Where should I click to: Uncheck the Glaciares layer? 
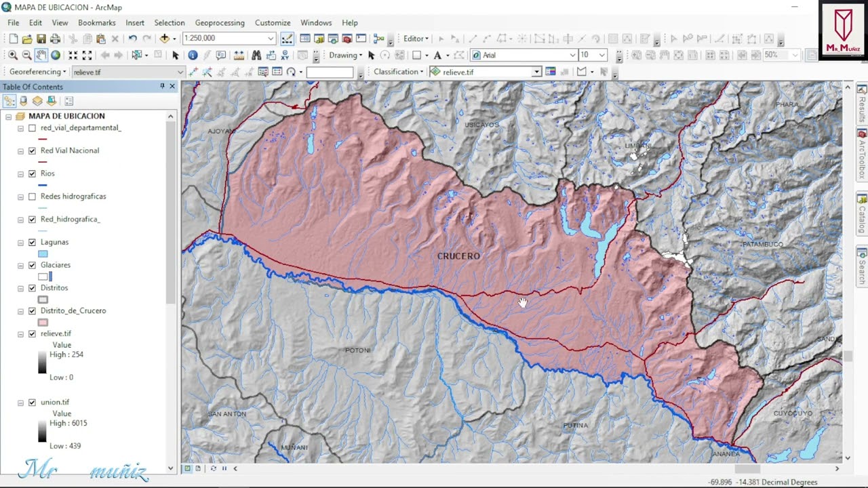pos(32,265)
